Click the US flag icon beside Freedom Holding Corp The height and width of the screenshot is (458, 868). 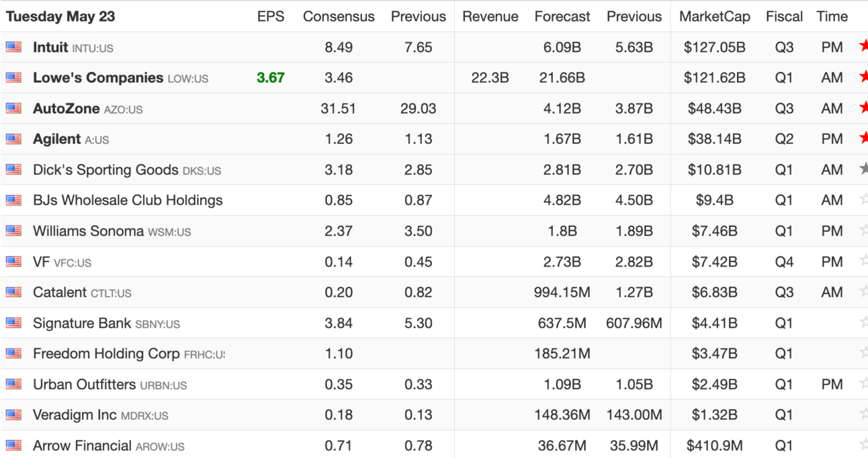pyautogui.click(x=13, y=353)
